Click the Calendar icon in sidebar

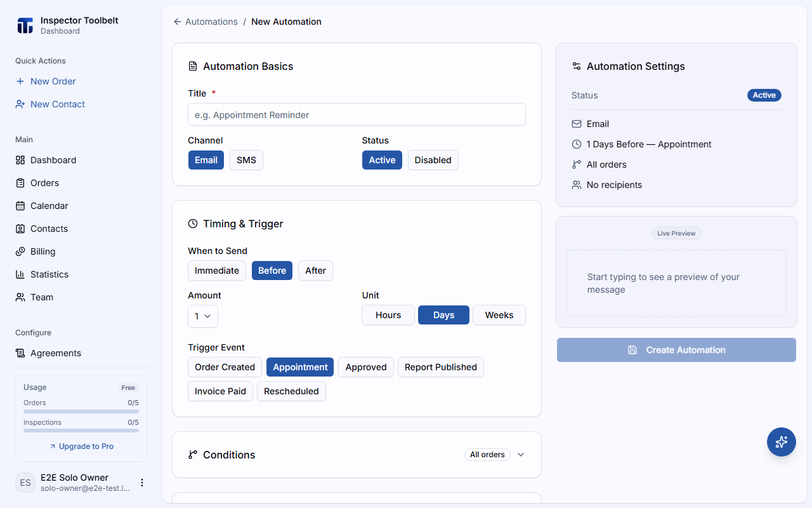pos(20,206)
